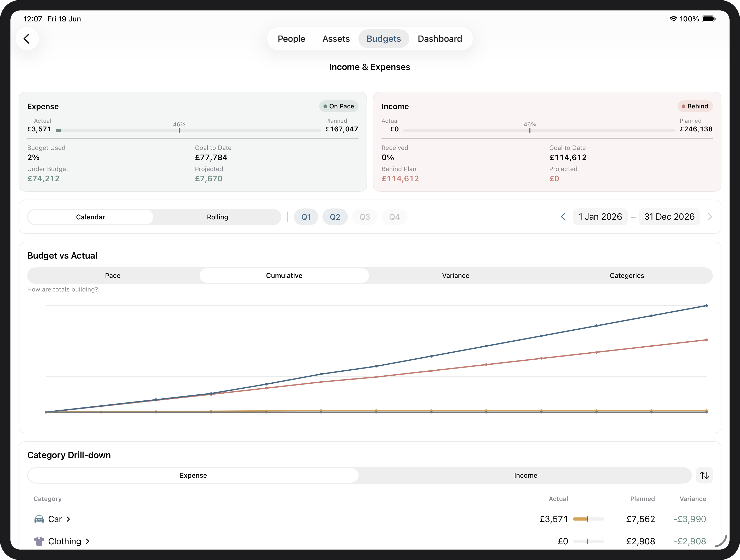The width and height of the screenshot is (740, 560).
Task: Select the Budgets tab
Action: [x=383, y=39]
